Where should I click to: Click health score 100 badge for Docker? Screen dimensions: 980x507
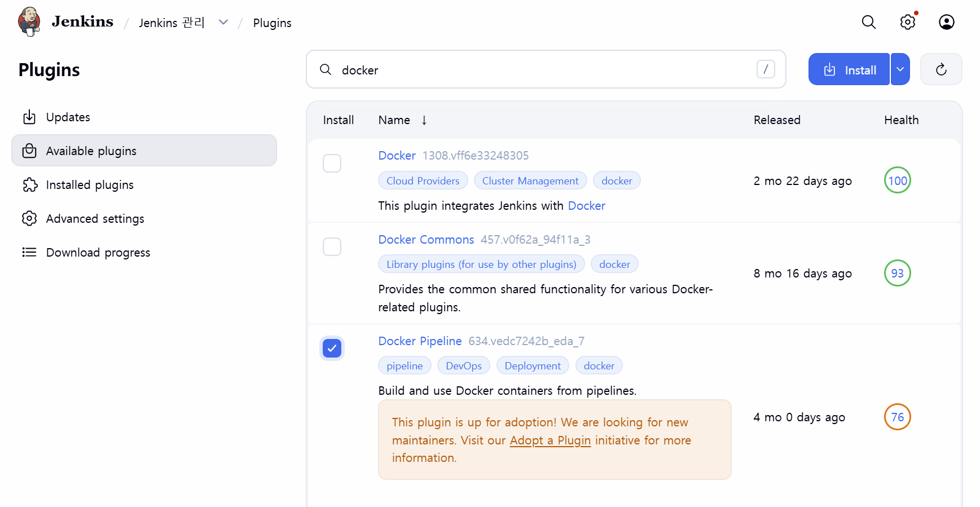tap(898, 180)
